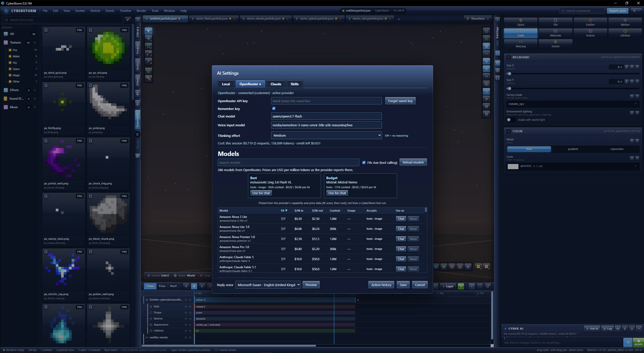
Task: Click the Search models field
Action: [x=288, y=163]
